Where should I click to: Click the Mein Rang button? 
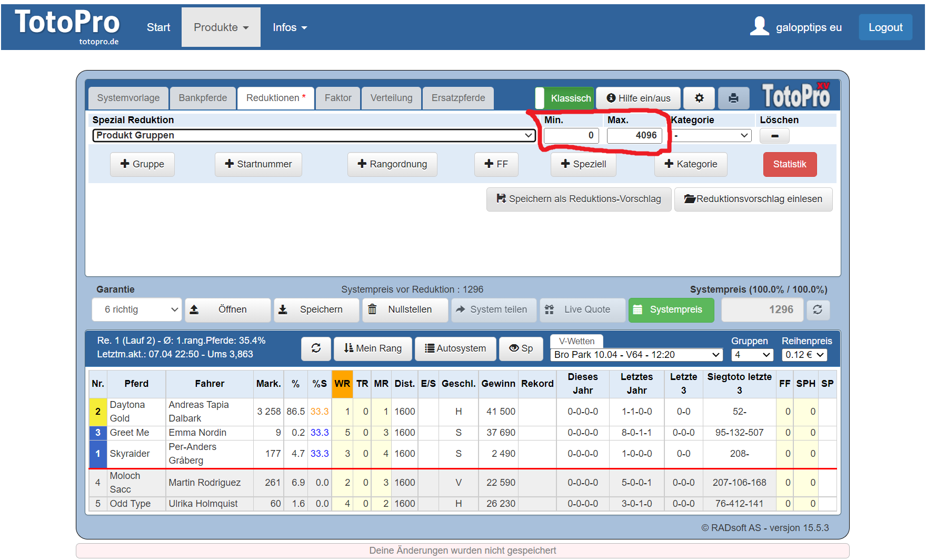pyautogui.click(x=373, y=348)
